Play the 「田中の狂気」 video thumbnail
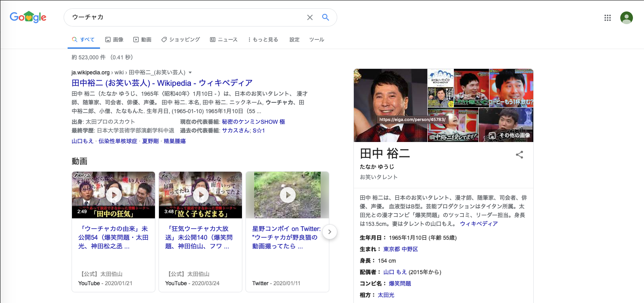644x303 pixels. click(x=113, y=195)
